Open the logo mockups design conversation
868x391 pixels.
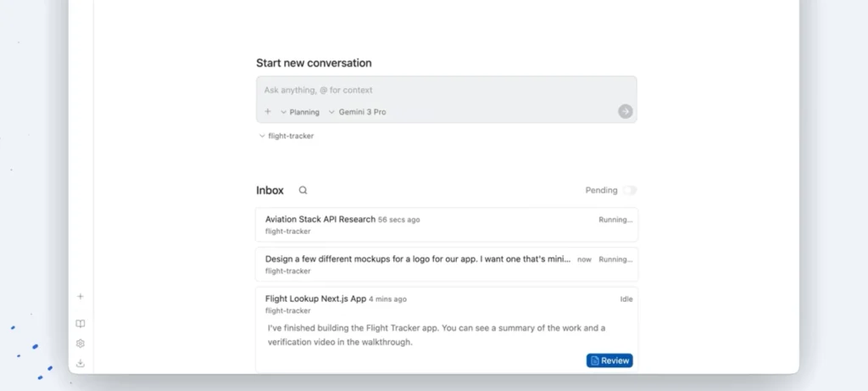coord(417,260)
